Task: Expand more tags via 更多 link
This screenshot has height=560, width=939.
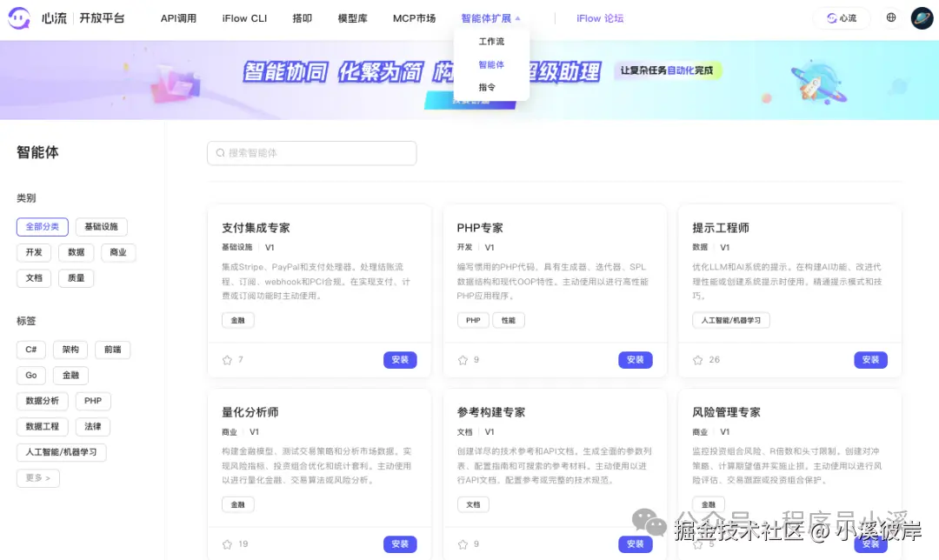Action: 37,477
